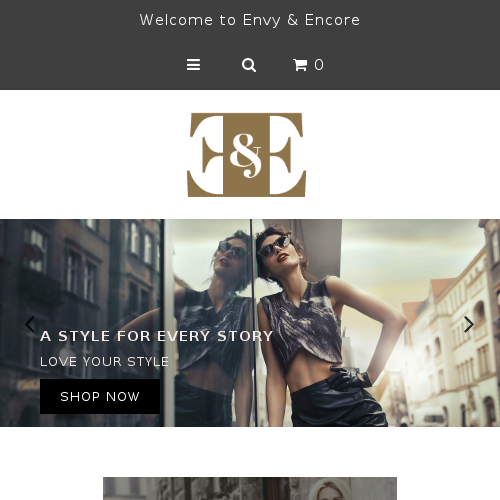Select the 'A STYLE FOR EVERY STORY' headline
This screenshot has width=500, height=500.
[x=157, y=336]
